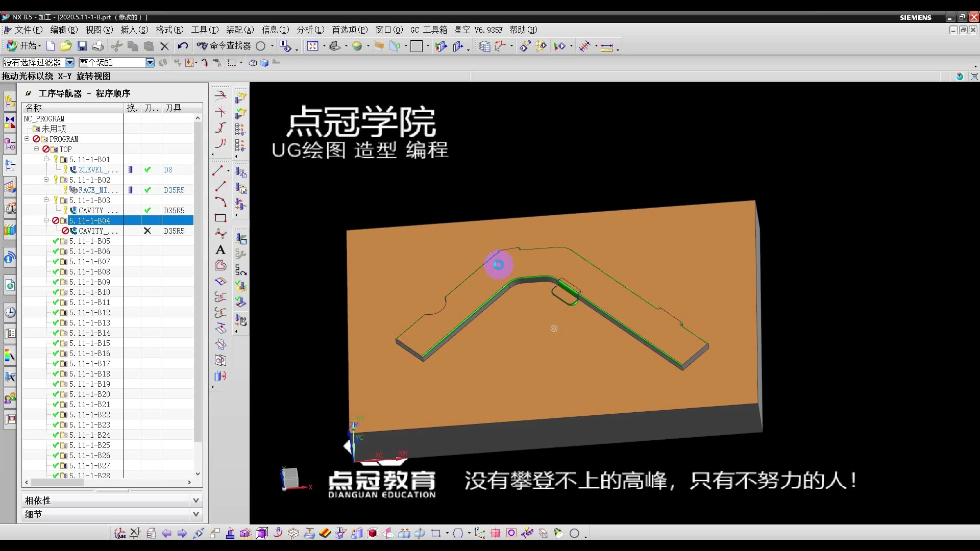This screenshot has width=980, height=551.
Task: Open the 视图(V) menu
Action: coord(99,30)
